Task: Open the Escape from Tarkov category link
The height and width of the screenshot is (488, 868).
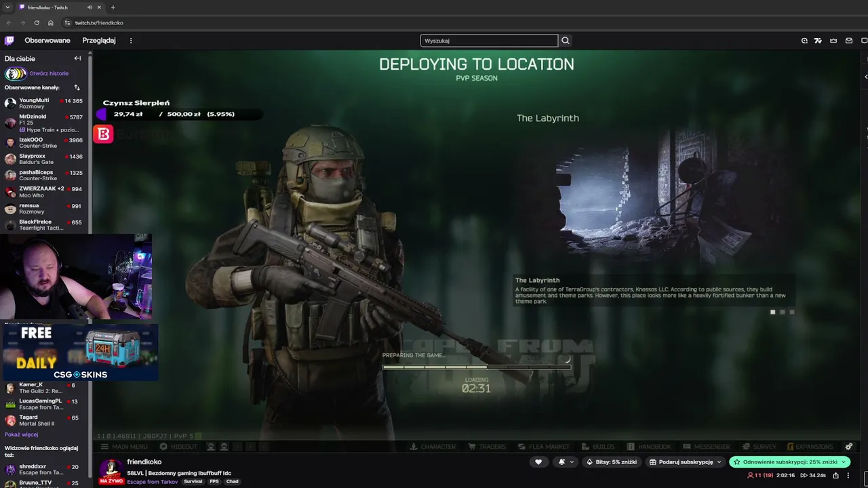Action: [x=153, y=482]
